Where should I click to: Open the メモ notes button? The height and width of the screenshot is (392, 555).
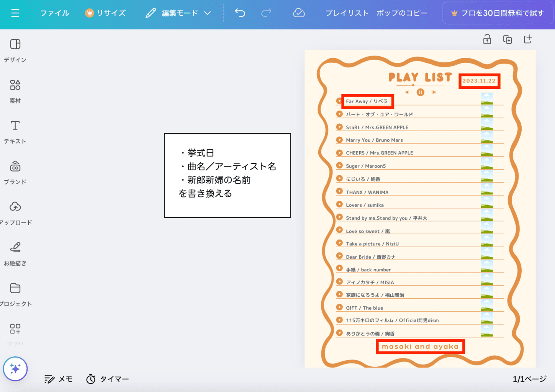59,379
